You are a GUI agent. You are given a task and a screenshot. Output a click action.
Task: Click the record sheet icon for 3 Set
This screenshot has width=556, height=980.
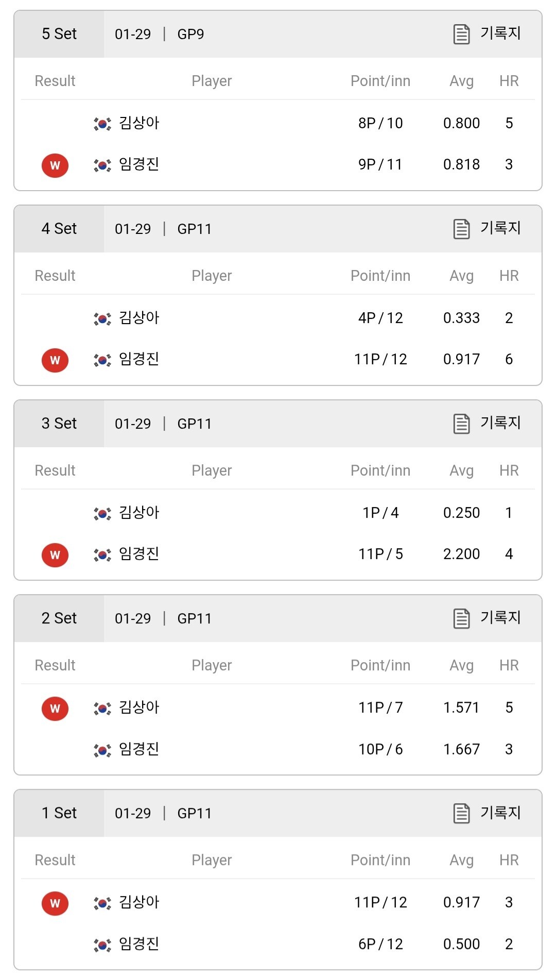pos(461,424)
